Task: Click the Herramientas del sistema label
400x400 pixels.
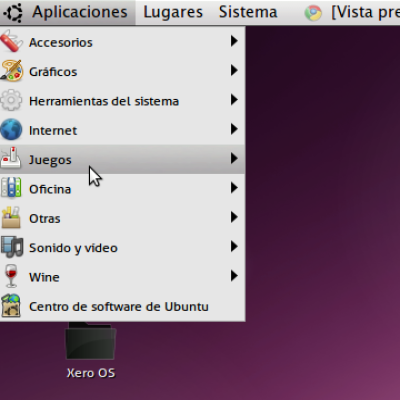Action: [104, 101]
